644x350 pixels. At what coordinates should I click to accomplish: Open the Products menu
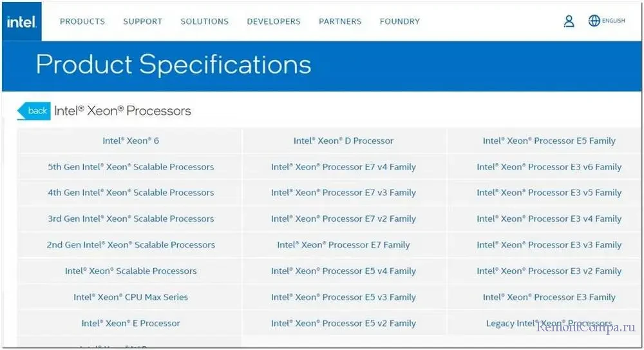point(82,21)
